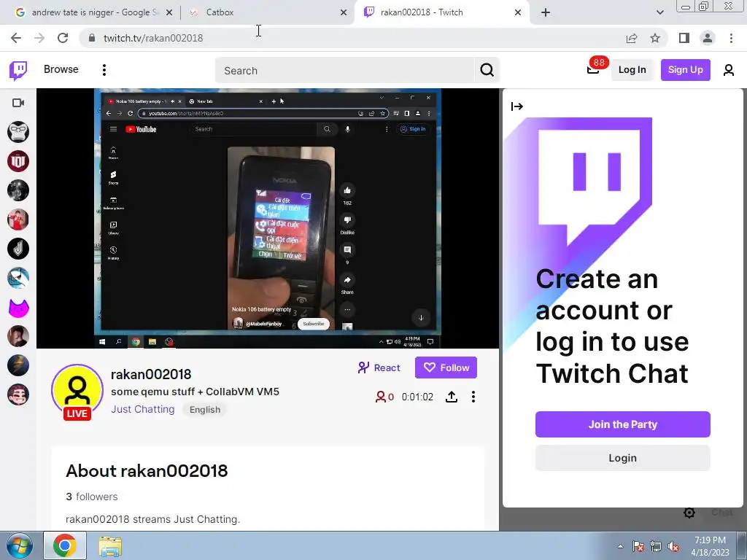Click the Just Chatting category link

(143, 409)
